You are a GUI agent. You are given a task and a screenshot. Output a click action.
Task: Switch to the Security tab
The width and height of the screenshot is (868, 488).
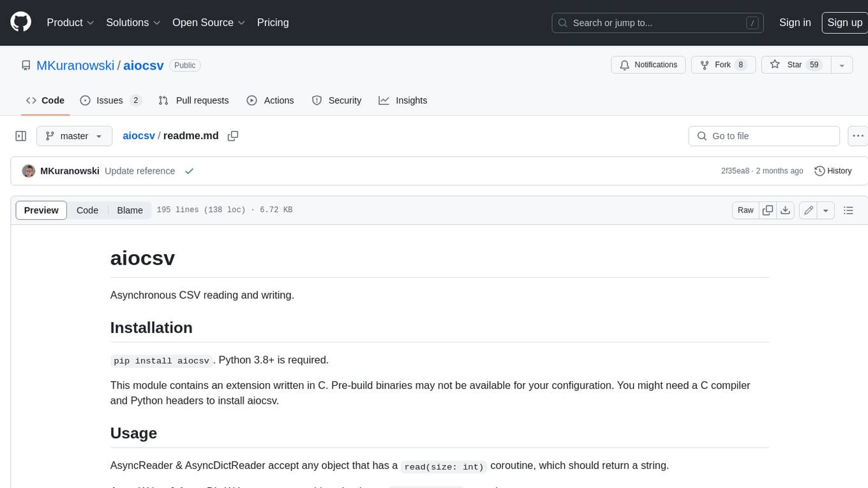[336, 100]
